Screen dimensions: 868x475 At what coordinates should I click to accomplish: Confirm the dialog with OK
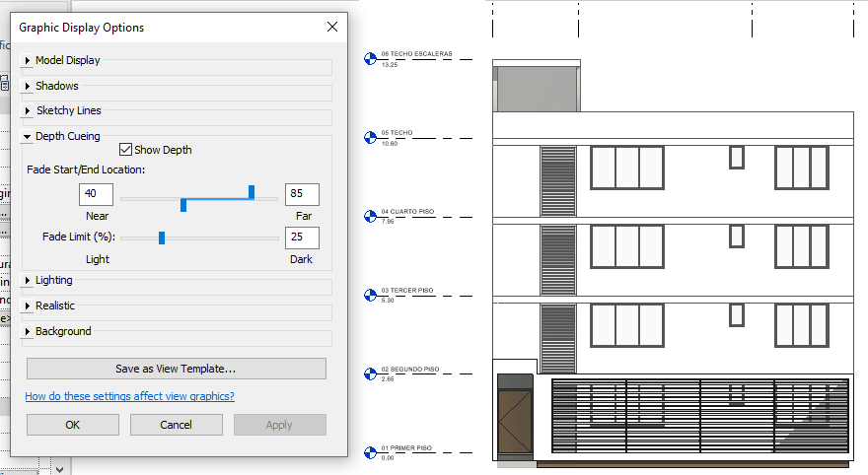point(73,425)
